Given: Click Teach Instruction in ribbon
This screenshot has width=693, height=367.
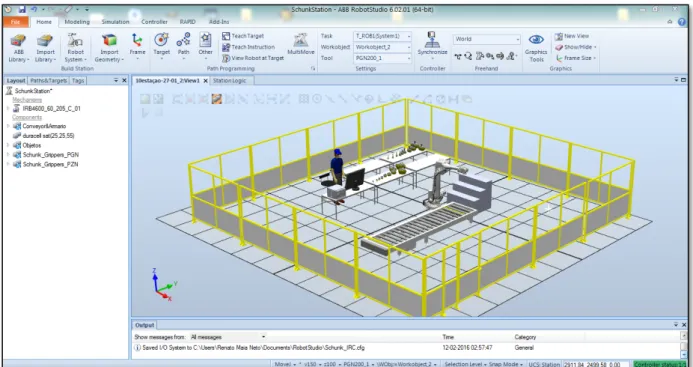Looking at the screenshot, I should pyautogui.click(x=248, y=47).
